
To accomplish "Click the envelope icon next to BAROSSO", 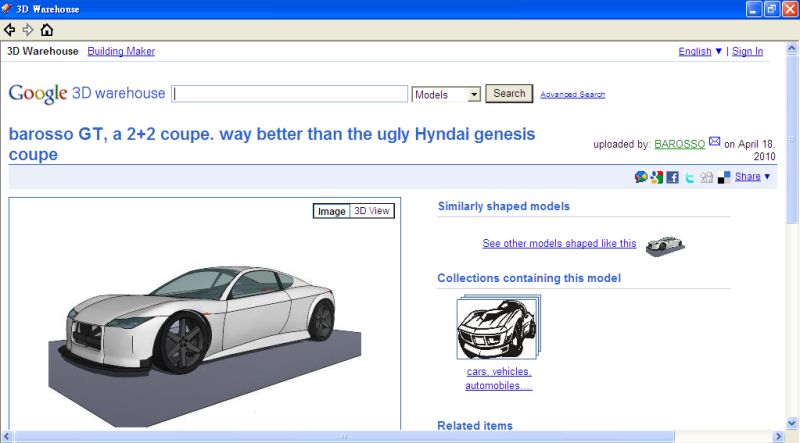I will click(x=714, y=142).
